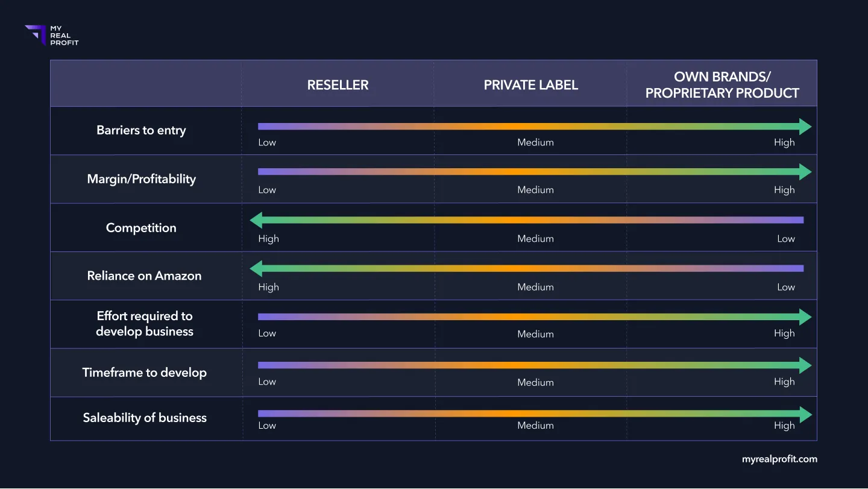Screen dimensions: 868x489
Task: Click the Barriers to entry row label
Action: pos(141,130)
